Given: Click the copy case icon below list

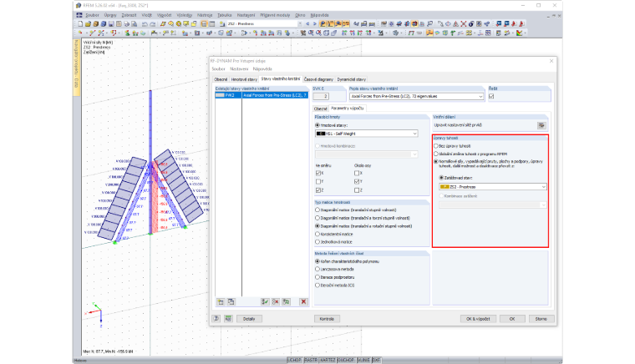Looking at the screenshot, I should (x=231, y=301).
